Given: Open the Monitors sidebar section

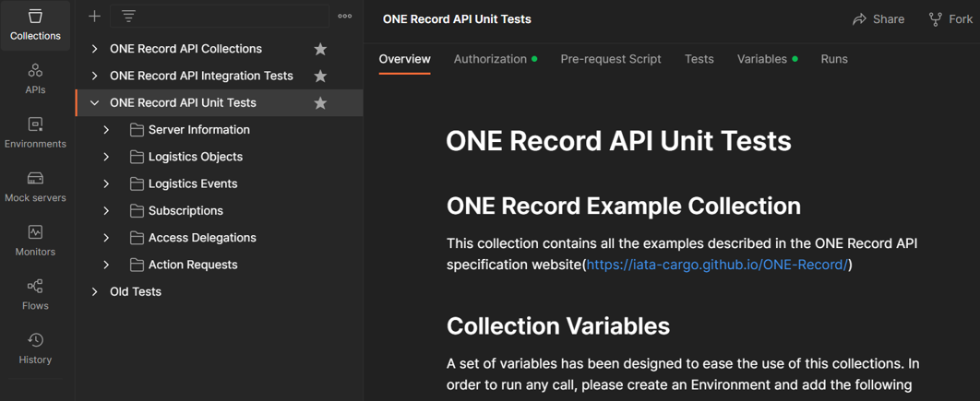Looking at the screenshot, I should 36,242.
